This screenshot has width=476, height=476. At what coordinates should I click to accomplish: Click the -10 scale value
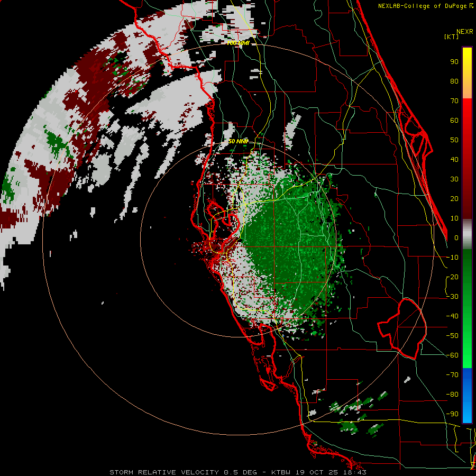(x=453, y=258)
